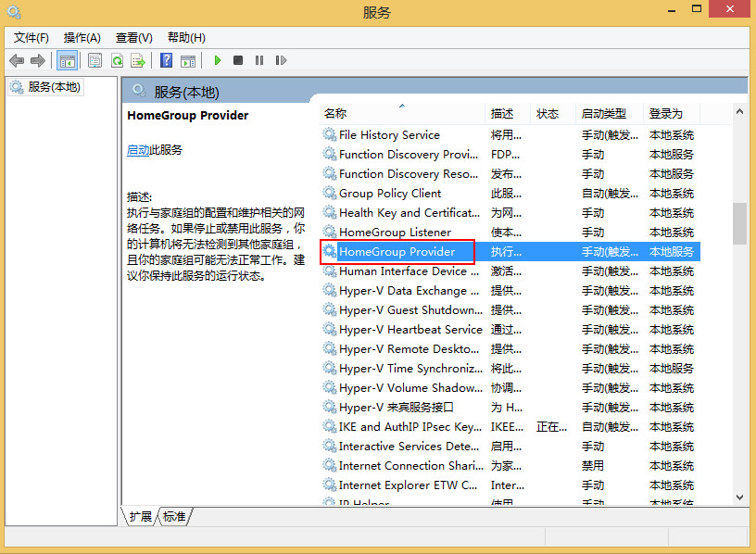Click the gear icon of File History Service

(330, 134)
